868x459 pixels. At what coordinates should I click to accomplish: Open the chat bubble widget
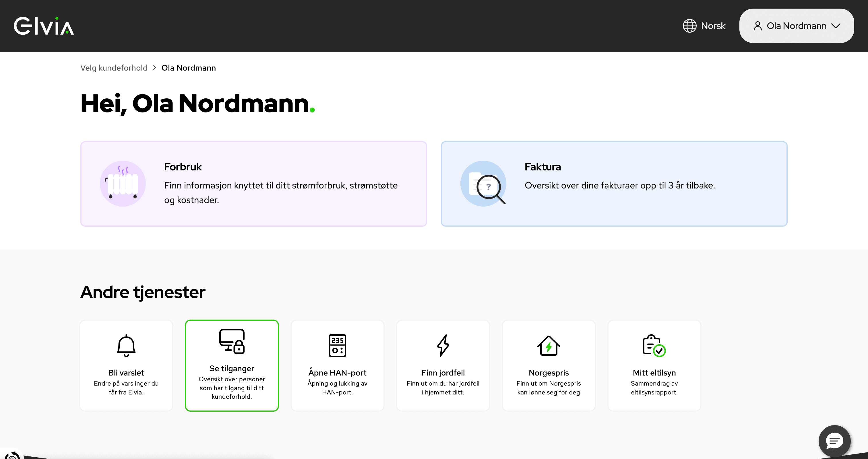point(834,441)
